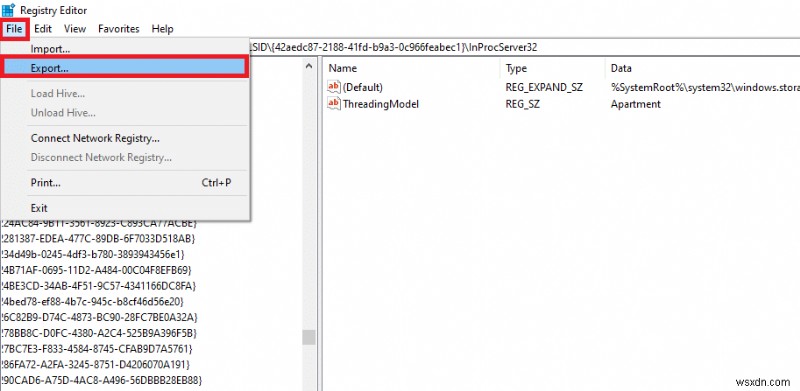Select the key ending 56DBBB28EB88}
The height and width of the screenshot is (391, 800).
102,380
